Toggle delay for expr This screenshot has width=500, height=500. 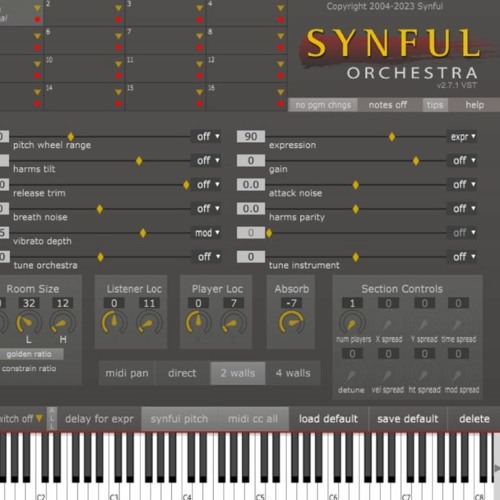[x=99, y=419]
